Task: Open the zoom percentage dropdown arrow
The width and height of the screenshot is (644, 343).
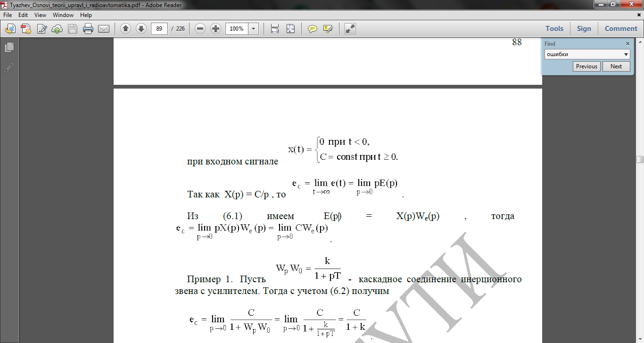Action: [x=254, y=29]
